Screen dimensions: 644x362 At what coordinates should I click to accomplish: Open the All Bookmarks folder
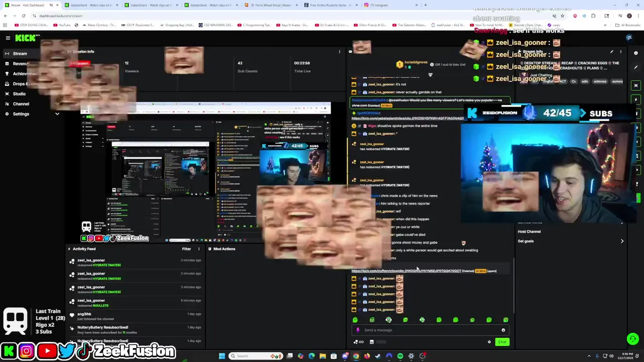point(627,25)
